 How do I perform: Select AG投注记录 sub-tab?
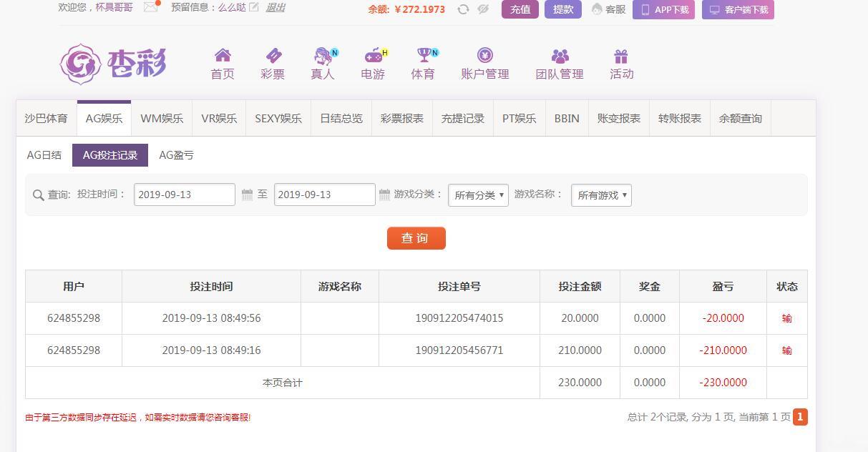pos(110,155)
